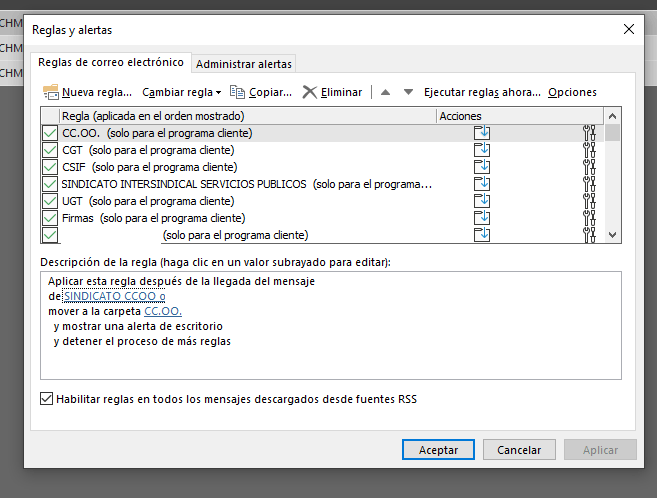Click tools icon in SINDICATO INTERSINDICAL row
The height and width of the screenshot is (498, 657).
click(x=589, y=184)
